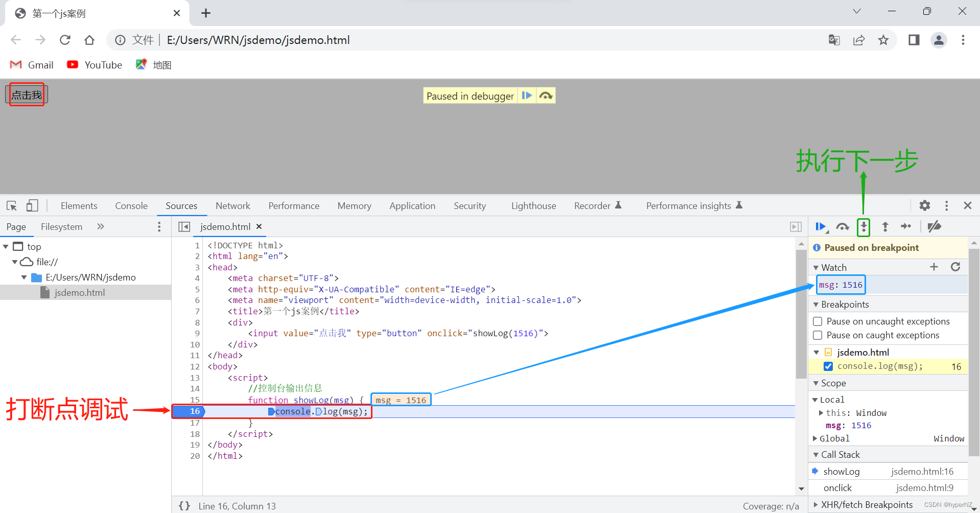The height and width of the screenshot is (513, 980).
Task: Collapse the Watch section
Action: [x=816, y=267]
